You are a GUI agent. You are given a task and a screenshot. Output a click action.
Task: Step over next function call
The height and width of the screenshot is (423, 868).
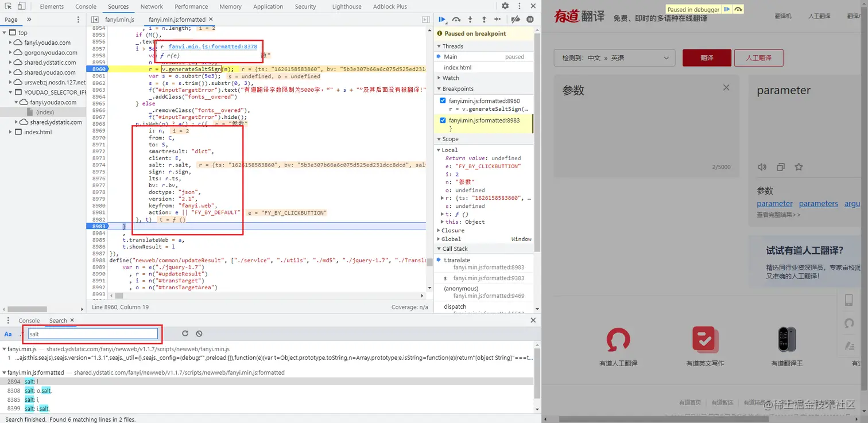456,19
